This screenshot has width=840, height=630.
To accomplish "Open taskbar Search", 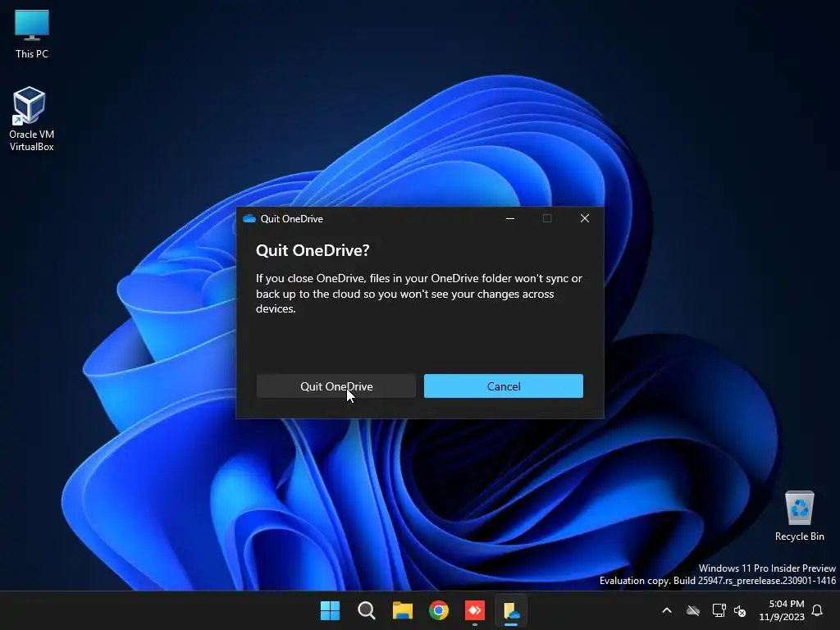I will tap(367, 610).
